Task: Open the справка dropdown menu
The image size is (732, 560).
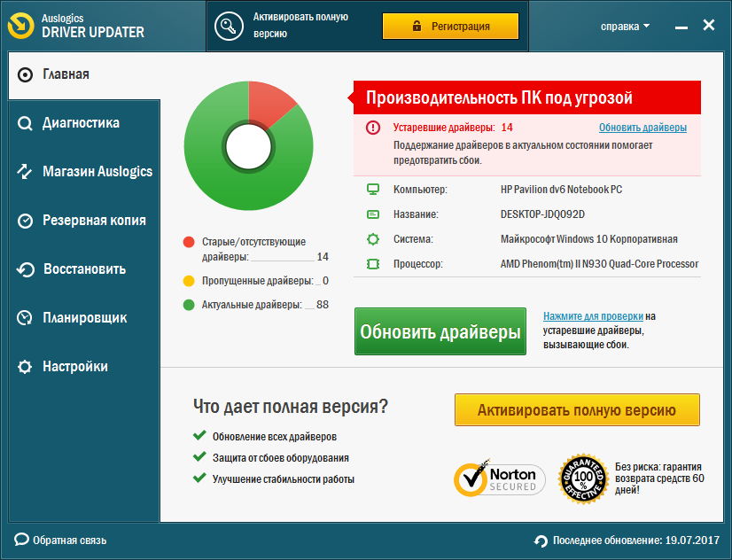Action: point(625,27)
